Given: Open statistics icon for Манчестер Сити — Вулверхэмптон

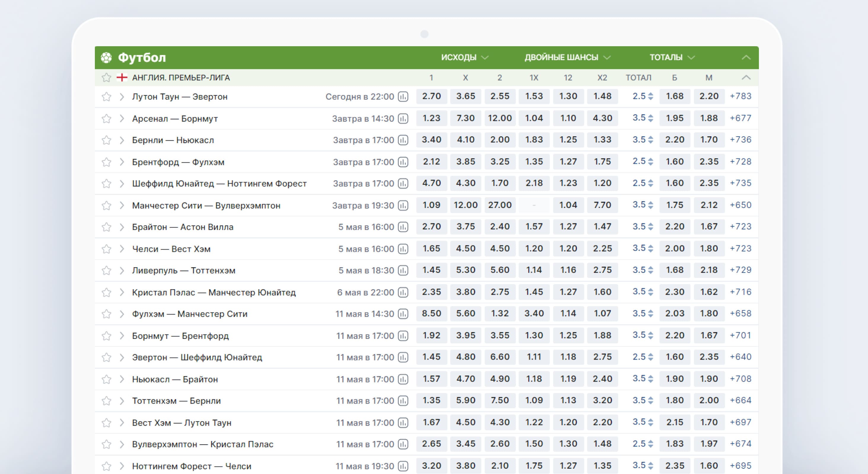Looking at the screenshot, I should (x=403, y=205).
